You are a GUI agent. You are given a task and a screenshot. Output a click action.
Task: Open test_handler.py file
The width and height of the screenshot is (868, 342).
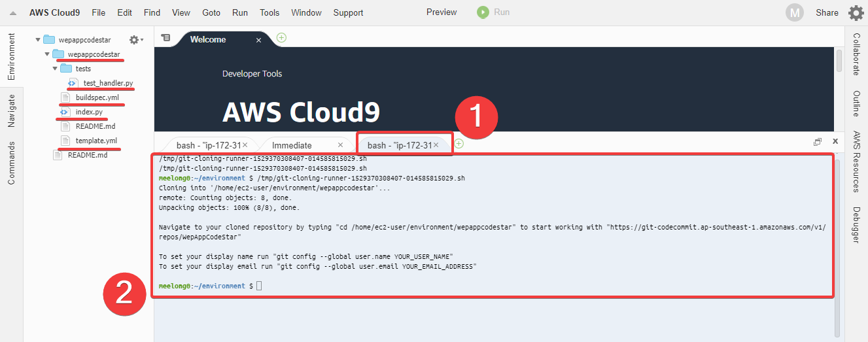coord(108,83)
